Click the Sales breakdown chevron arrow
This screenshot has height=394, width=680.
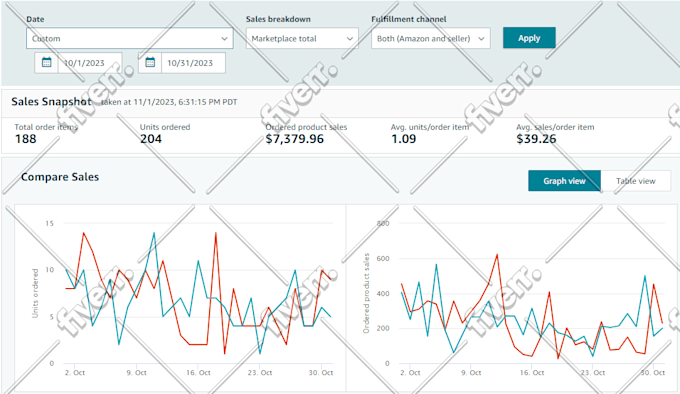pos(350,39)
